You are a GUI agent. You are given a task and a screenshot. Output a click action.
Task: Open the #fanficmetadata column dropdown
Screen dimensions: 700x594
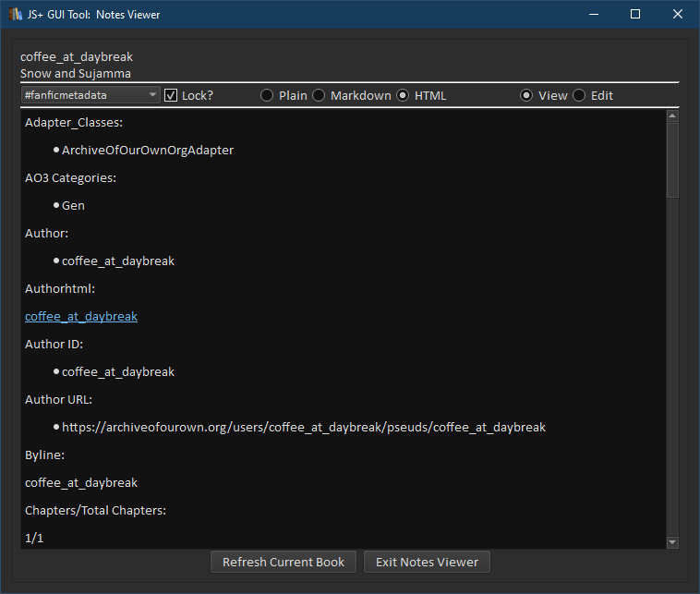click(91, 95)
